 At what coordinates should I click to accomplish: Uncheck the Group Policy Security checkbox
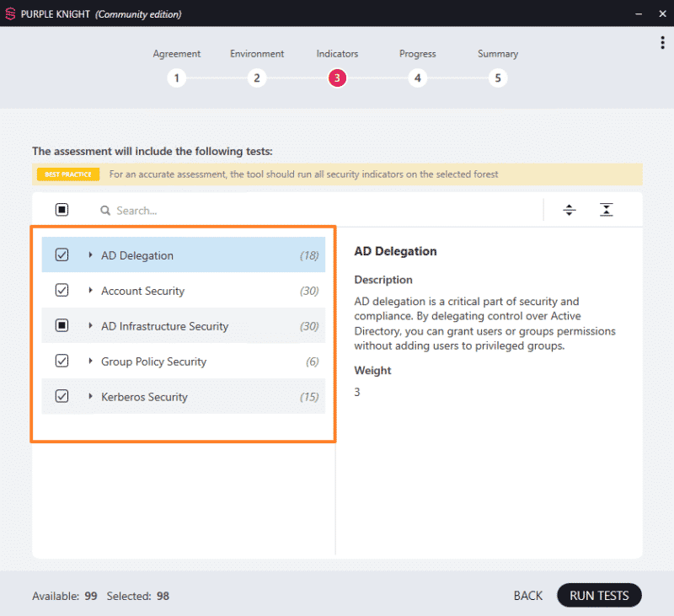(x=62, y=361)
